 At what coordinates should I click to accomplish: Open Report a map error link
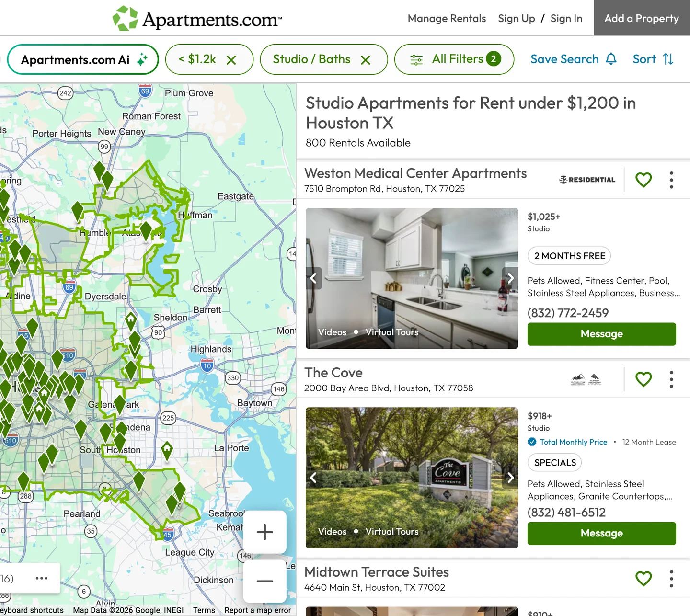pos(258,610)
